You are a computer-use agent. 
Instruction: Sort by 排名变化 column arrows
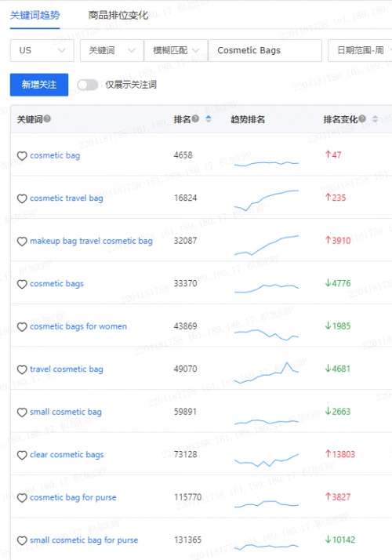(x=375, y=119)
